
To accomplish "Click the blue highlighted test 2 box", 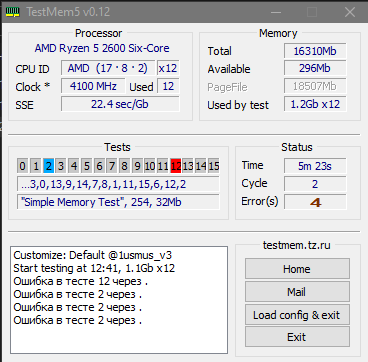I will coord(48,166).
